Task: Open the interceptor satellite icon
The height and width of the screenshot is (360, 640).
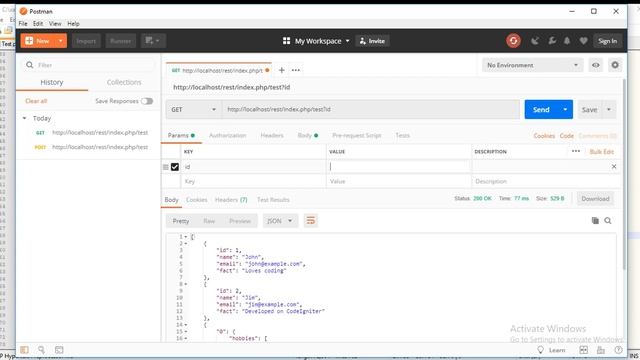Action: point(535,41)
